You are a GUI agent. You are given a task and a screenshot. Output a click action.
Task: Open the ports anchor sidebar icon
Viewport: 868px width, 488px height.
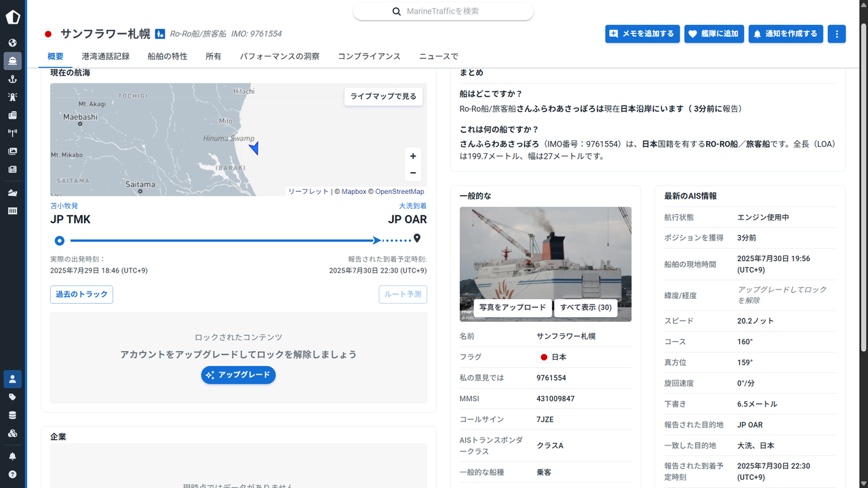12,79
